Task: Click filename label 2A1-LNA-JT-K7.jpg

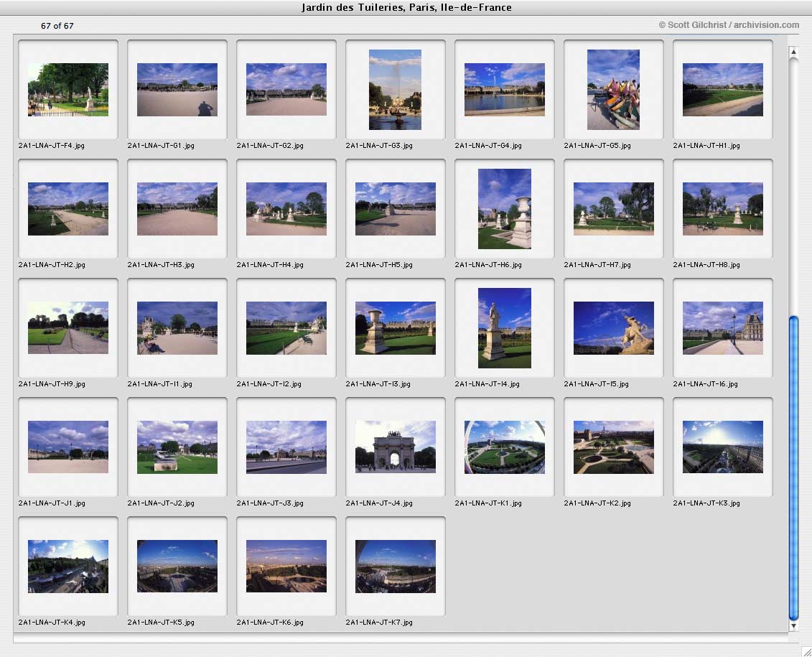Action: (x=379, y=623)
